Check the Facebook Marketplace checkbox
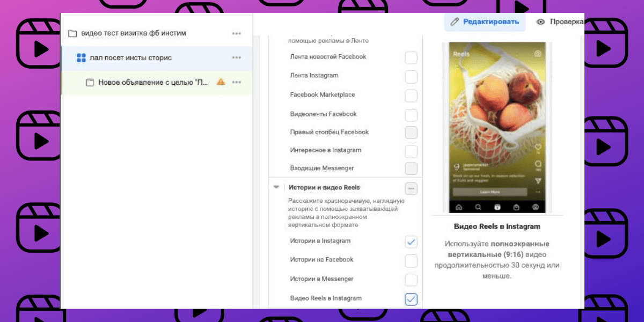 click(411, 96)
